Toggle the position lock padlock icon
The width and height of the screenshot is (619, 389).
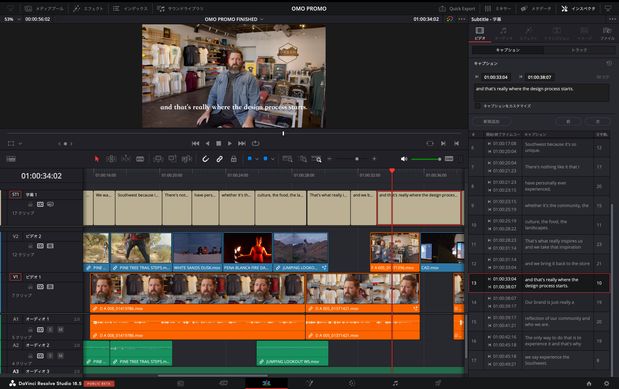[234, 159]
